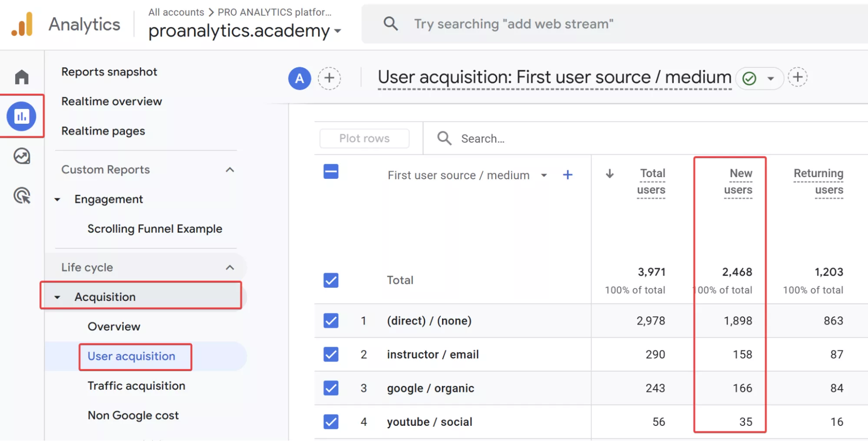Viewport: 868px width, 441px height.
Task: Open the Non Google cost report
Action: pos(133,415)
